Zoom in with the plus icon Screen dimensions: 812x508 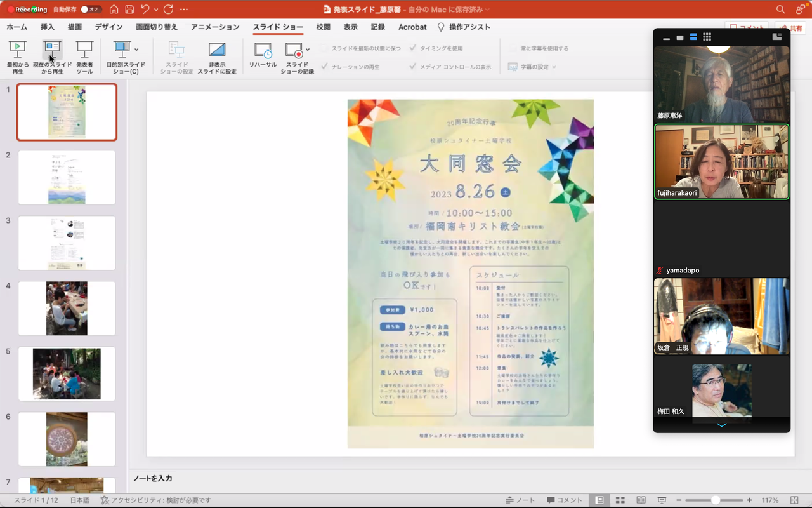click(x=750, y=500)
